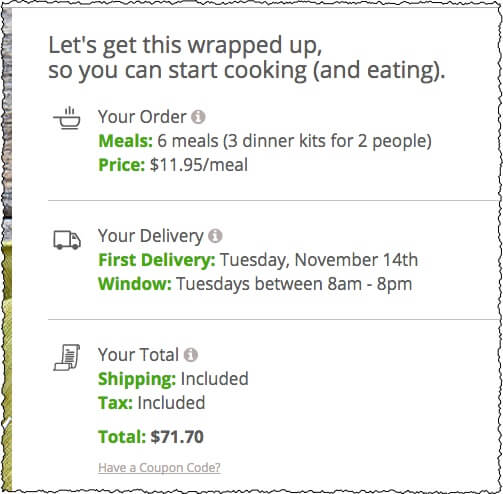Click the Meals label in green

(126, 141)
